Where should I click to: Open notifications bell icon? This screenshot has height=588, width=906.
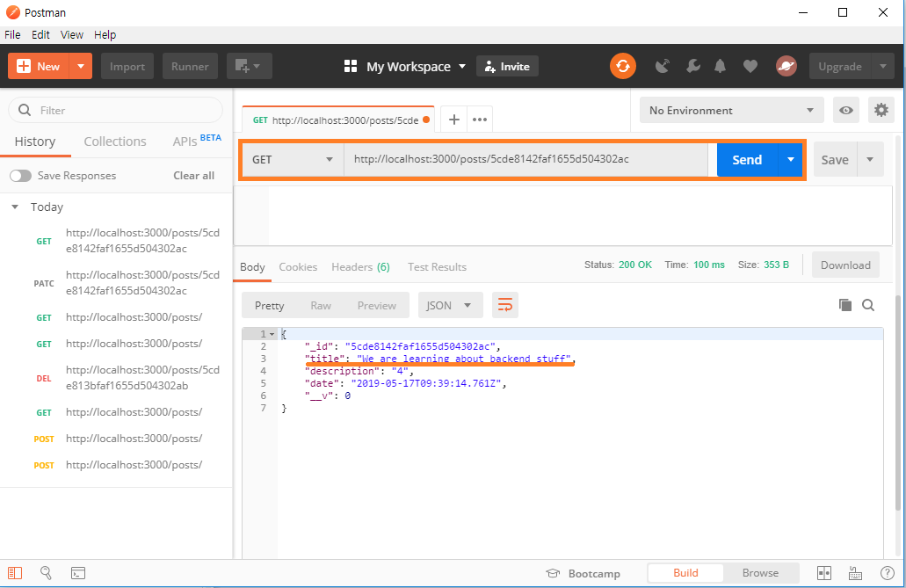tap(720, 67)
